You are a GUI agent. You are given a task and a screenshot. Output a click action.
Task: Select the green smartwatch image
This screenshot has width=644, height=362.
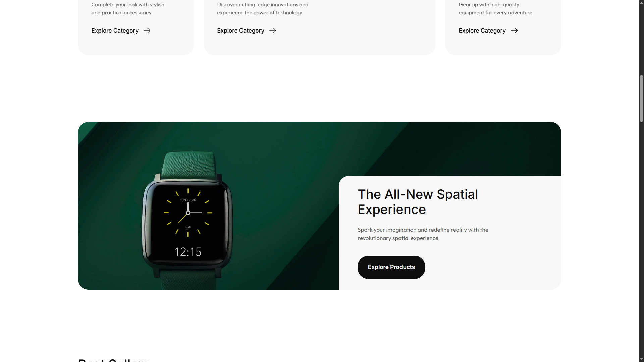[x=188, y=220]
